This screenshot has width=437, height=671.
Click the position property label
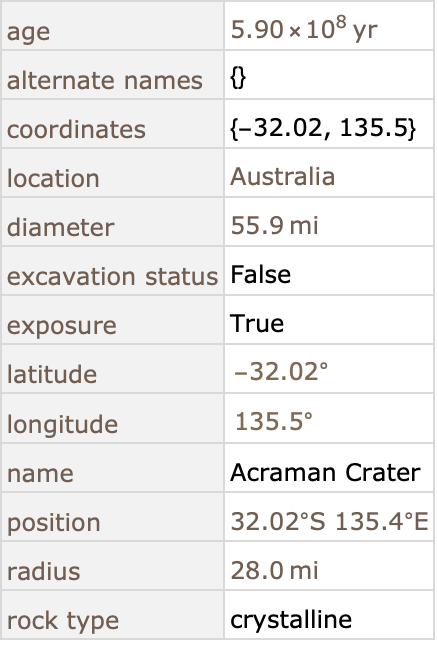coord(54,523)
